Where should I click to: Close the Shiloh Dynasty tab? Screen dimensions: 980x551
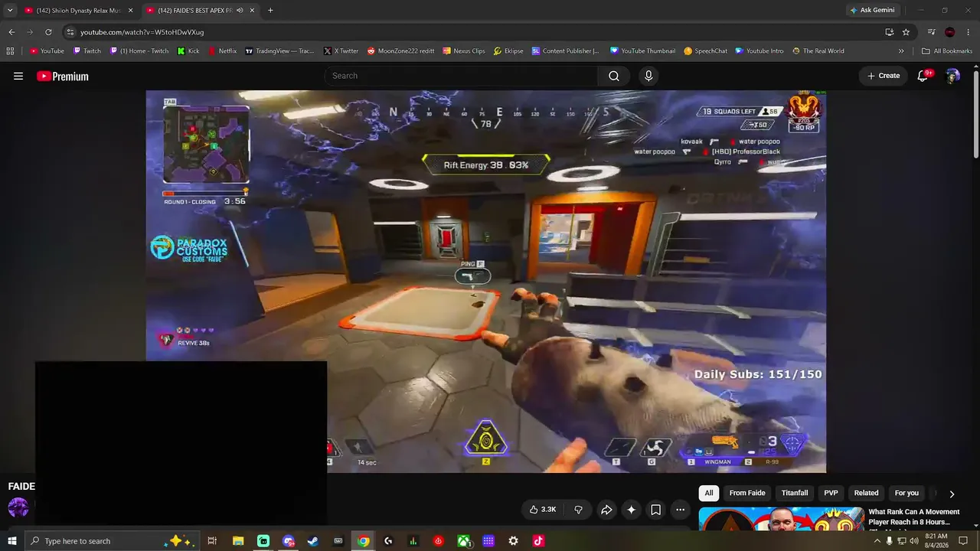[130, 11]
